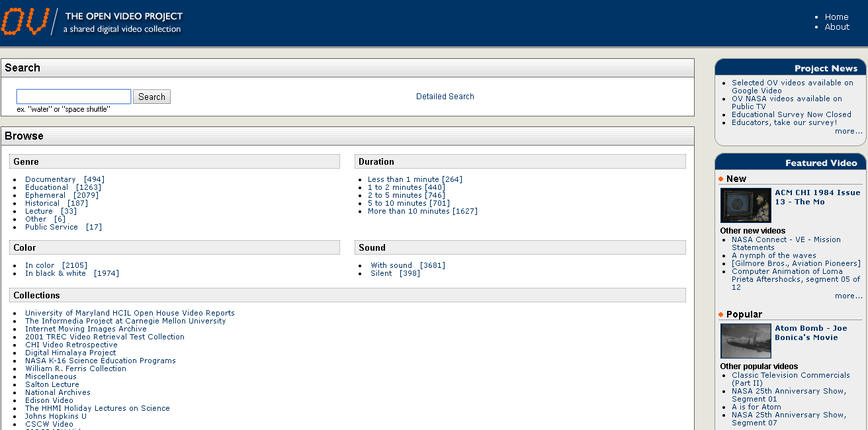The image size is (868, 430).
Task: Show Silent videos
Action: (x=381, y=273)
